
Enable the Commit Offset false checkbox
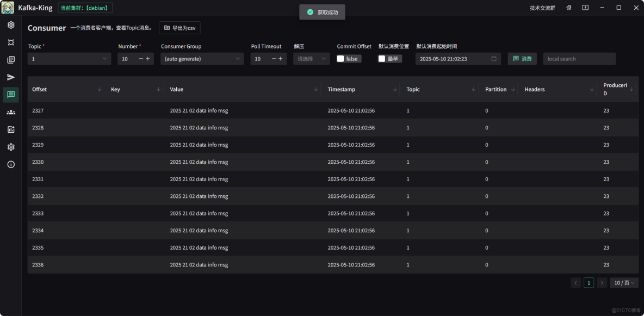click(x=340, y=58)
